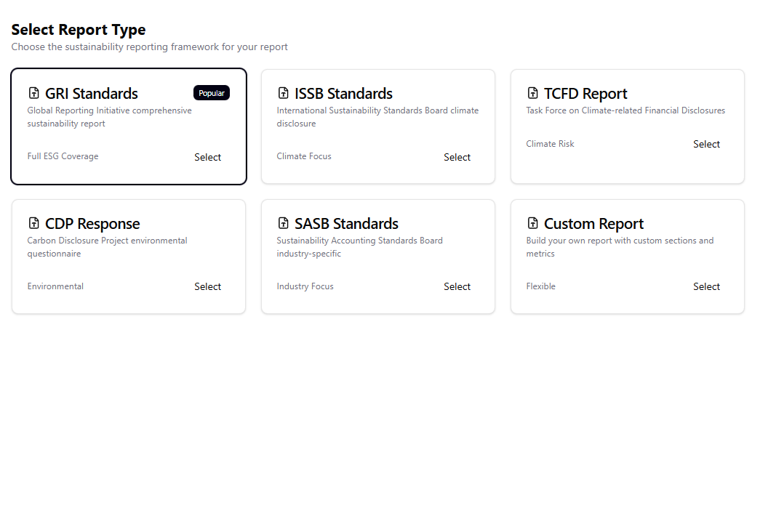Image resolution: width=760 pixels, height=532 pixels.
Task: Click the file icon beside ISSB Standards
Action: 284,93
